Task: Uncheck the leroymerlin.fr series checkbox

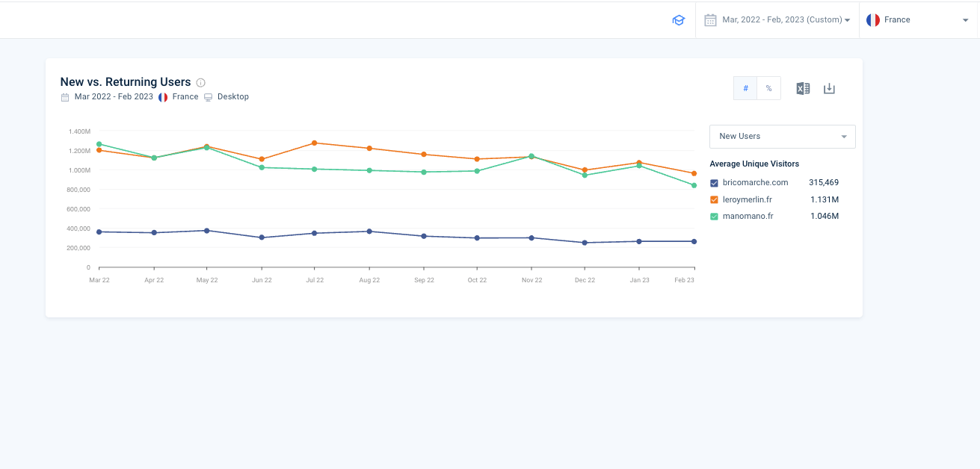Action: (714, 200)
